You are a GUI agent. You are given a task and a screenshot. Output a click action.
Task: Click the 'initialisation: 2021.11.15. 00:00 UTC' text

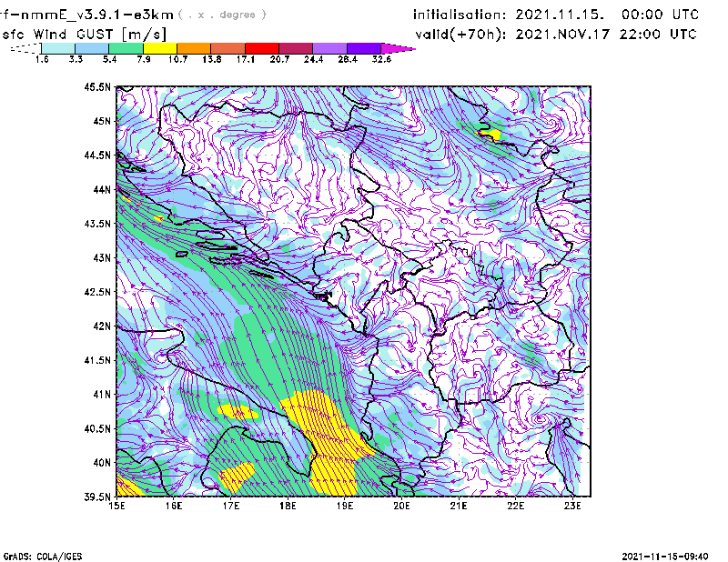tap(556, 15)
